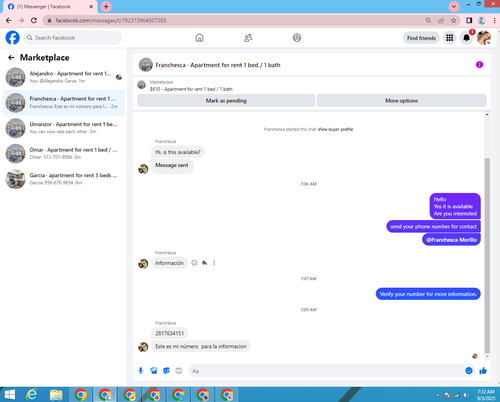Click the 2817634151 message bubble
The image size is (500, 402).
click(169, 333)
